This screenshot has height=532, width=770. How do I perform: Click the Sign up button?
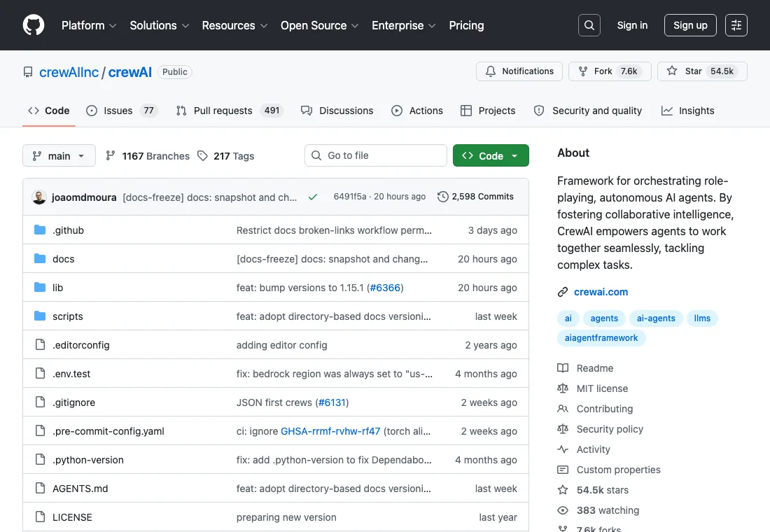(690, 25)
